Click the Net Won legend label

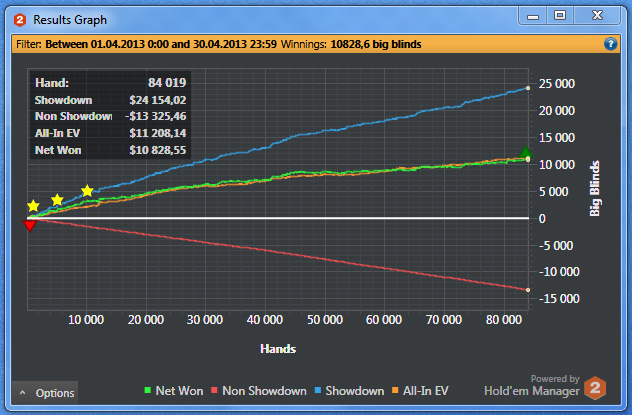click(179, 391)
